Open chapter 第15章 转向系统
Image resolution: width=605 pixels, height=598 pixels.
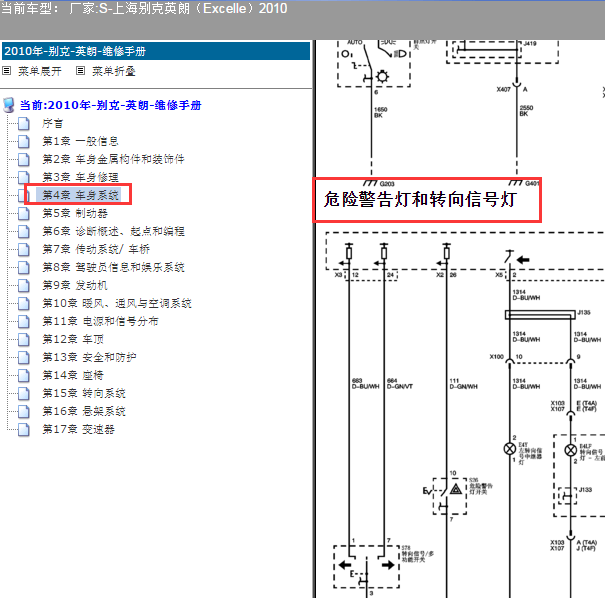[x=84, y=393]
